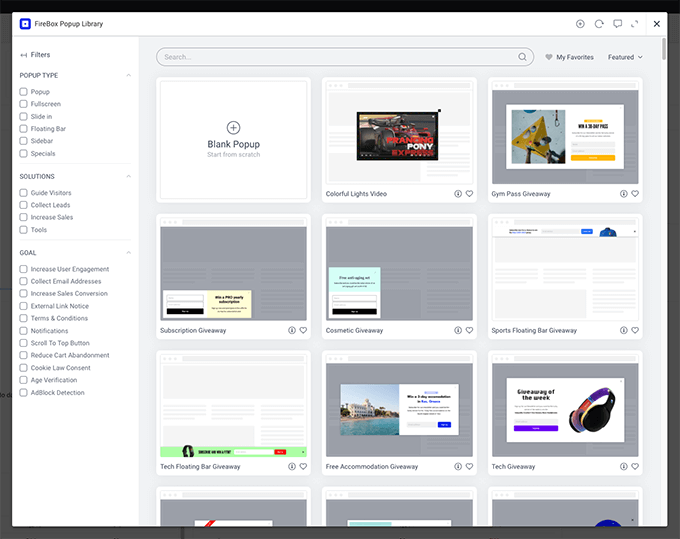Image resolution: width=680 pixels, height=539 pixels.
Task: Show info for Free Accommodation Giveaway
Action: [458, 467]
